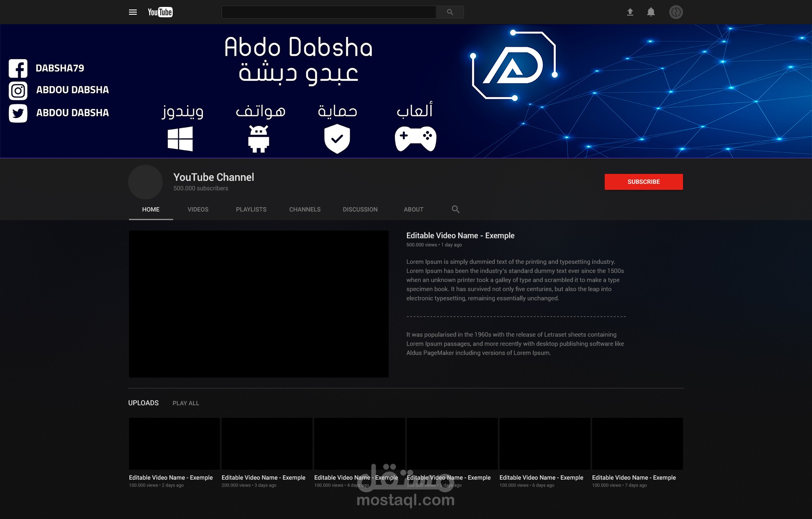Click the title of the 3 days ago video
This screenshot has height=519, width=812.
point(264,477)
